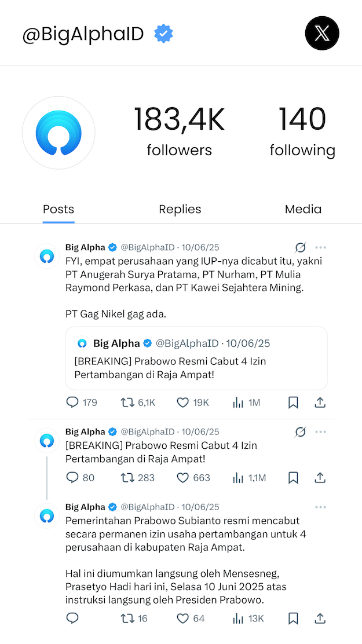Open the 140 following list
This screenshot has height=644, width=362.
point(302,132)
